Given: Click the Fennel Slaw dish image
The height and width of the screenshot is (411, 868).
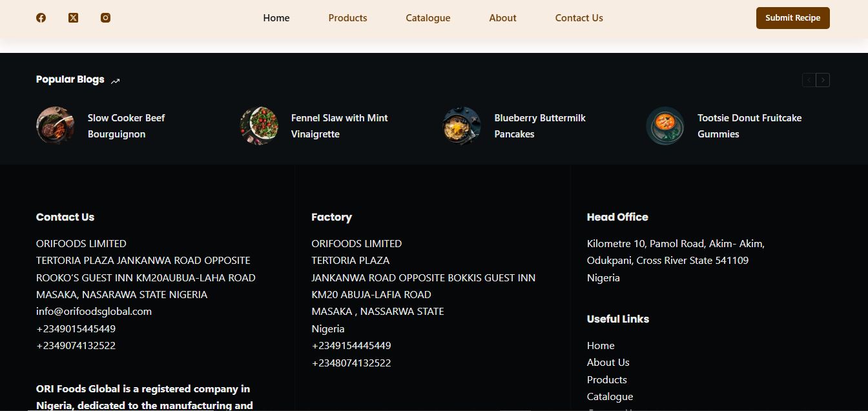Looking at the screenshot, I should click(x=259, y=126).
